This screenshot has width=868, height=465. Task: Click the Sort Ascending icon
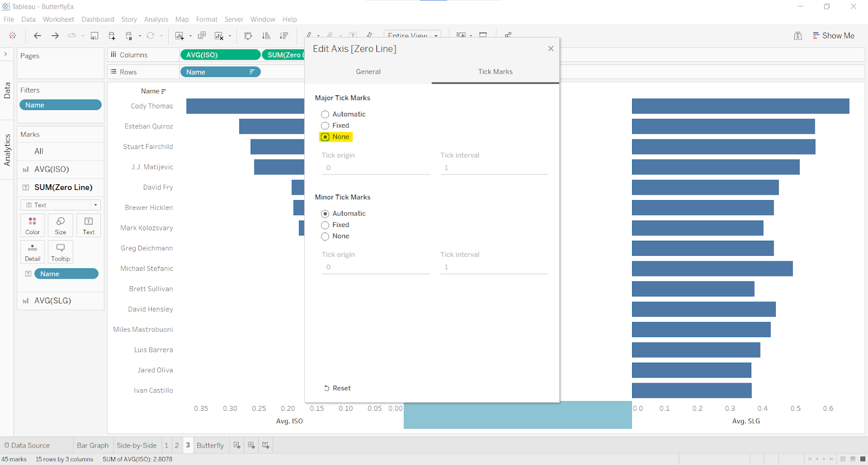pyautogui.click(x=266, y=36)
